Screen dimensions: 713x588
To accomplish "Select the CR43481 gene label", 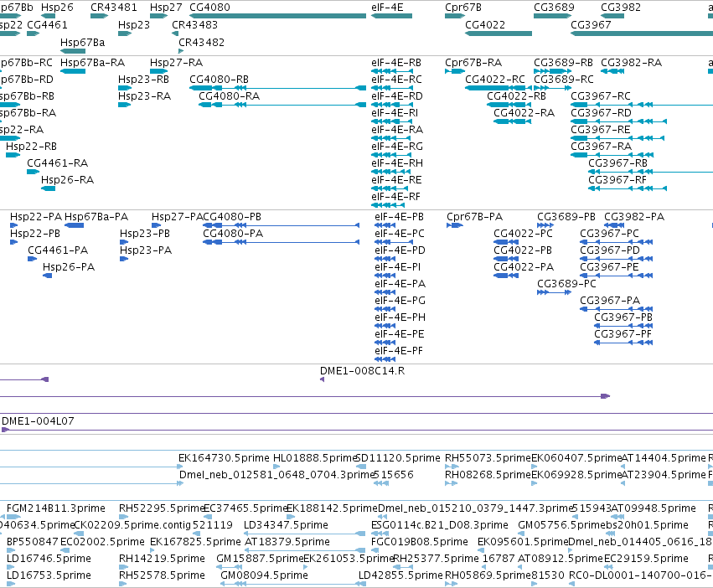I will [114, 8].
